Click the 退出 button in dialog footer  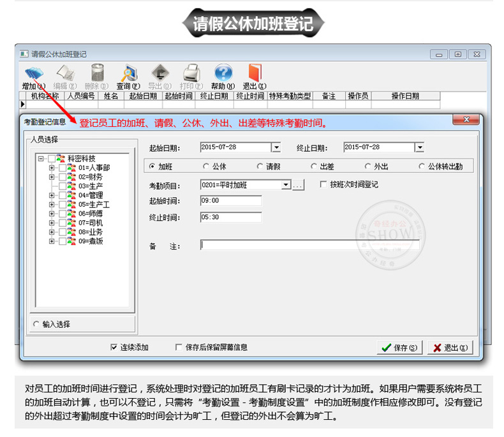tap(450, 348)
